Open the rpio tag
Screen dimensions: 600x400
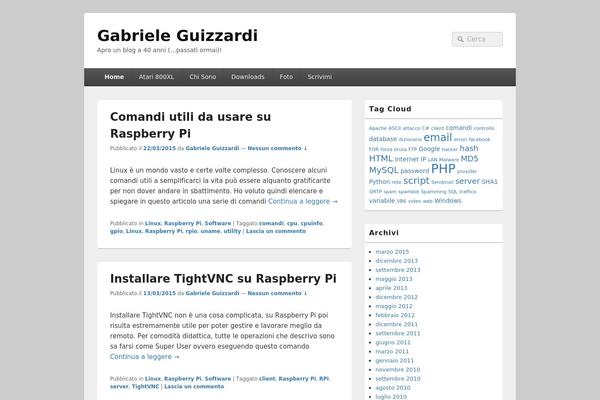[191, 231]
